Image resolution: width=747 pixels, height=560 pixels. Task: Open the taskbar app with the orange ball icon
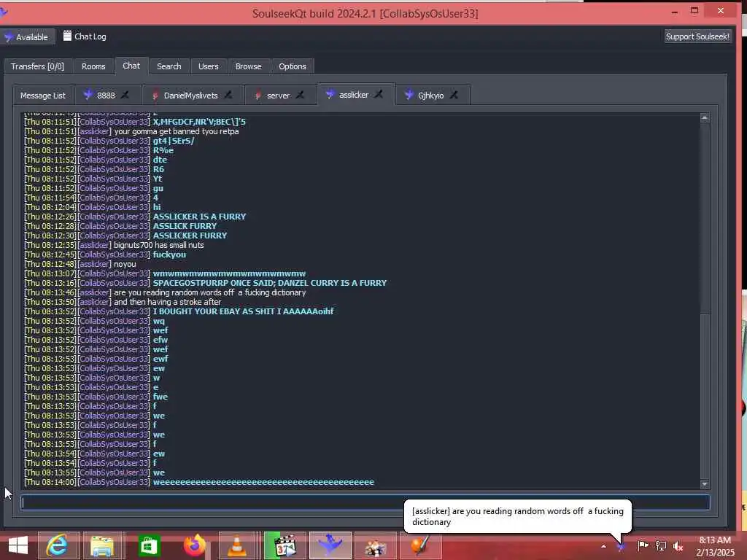click(420, 545)
